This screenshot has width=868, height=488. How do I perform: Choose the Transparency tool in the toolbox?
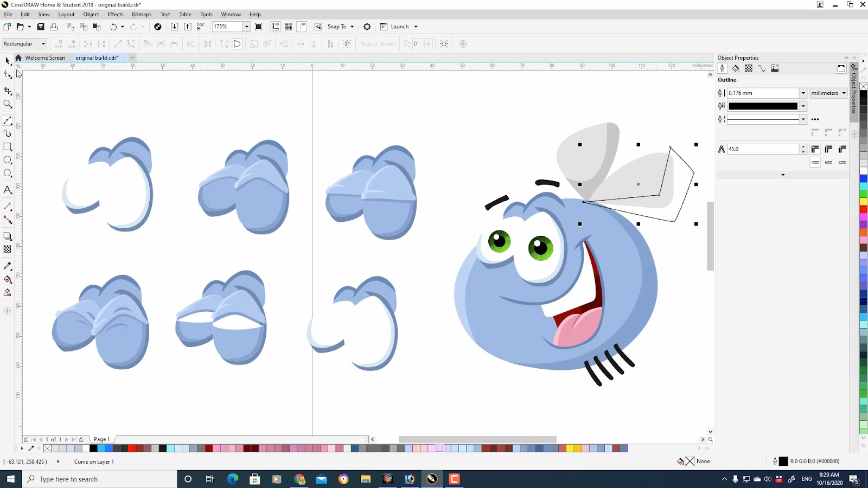point(8,249)
